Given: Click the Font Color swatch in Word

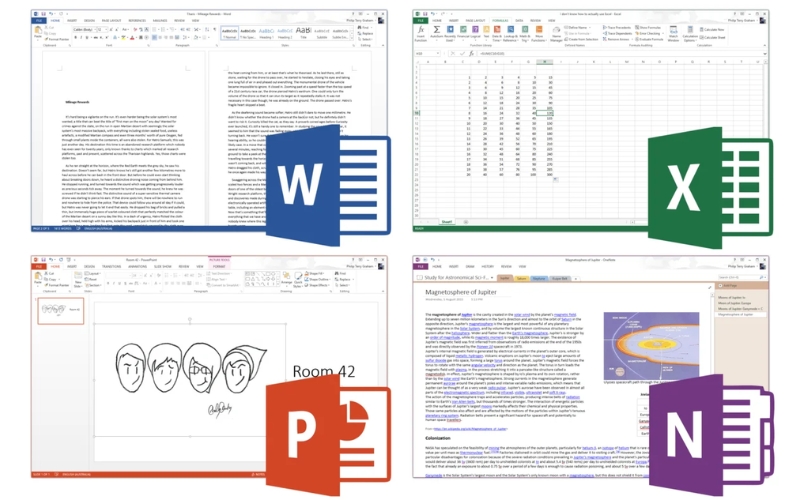Looking at the screenshot, I should [x=132, y=37].
